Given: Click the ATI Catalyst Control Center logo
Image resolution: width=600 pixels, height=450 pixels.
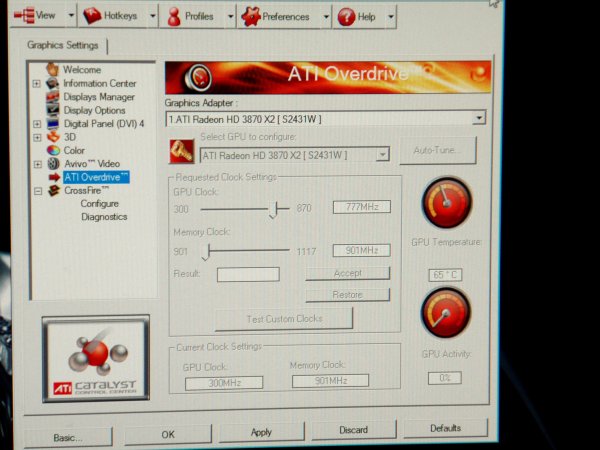Looking at the screenshot, I should [x=96, y=359].
